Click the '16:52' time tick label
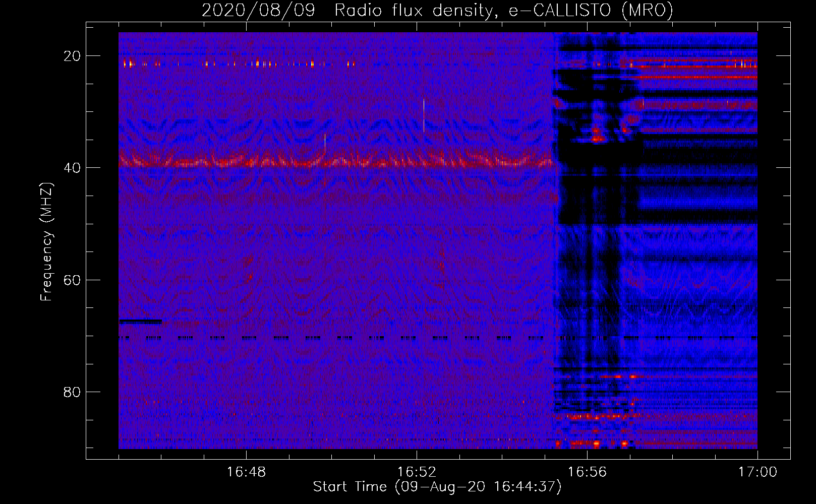The image size is (816, 504). tap(417, 472)
